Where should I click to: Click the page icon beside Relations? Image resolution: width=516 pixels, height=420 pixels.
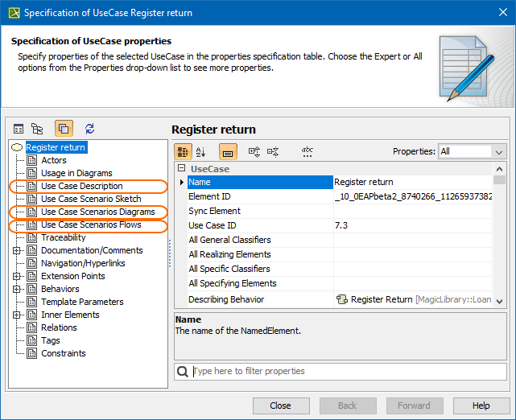pyautogui.click(x=31, y=327)
